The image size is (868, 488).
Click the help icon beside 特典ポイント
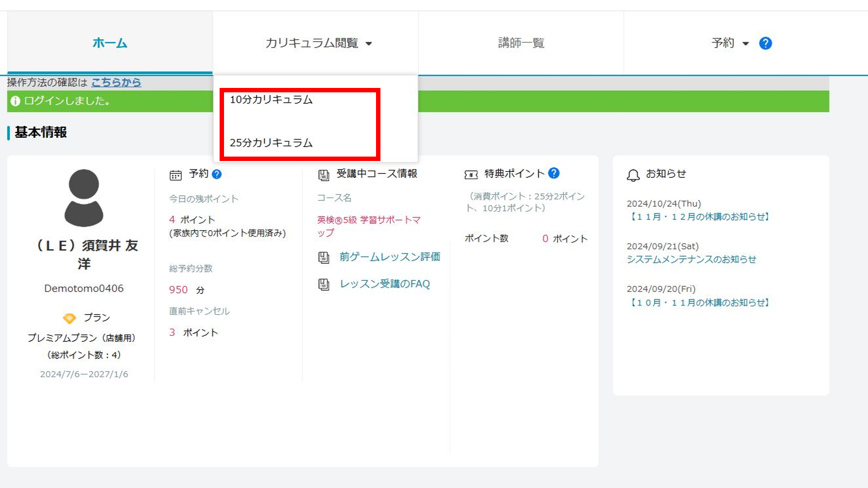point(554,173)
